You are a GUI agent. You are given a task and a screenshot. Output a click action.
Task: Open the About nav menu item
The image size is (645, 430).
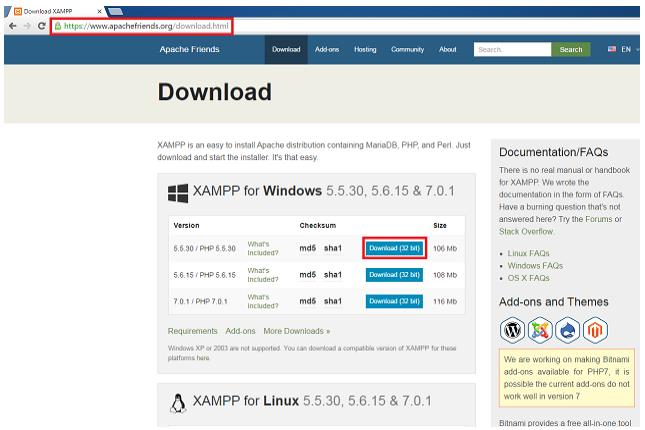coord(448,49)
